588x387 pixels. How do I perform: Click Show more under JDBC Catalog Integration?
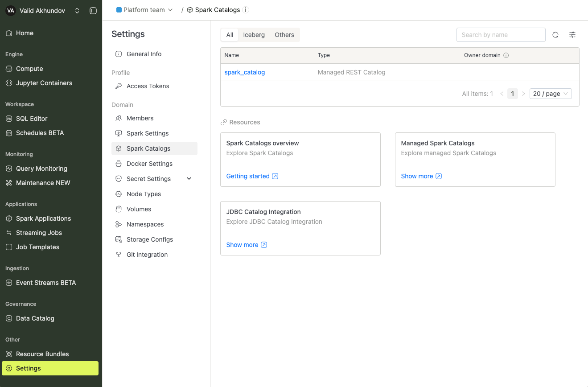247,245
